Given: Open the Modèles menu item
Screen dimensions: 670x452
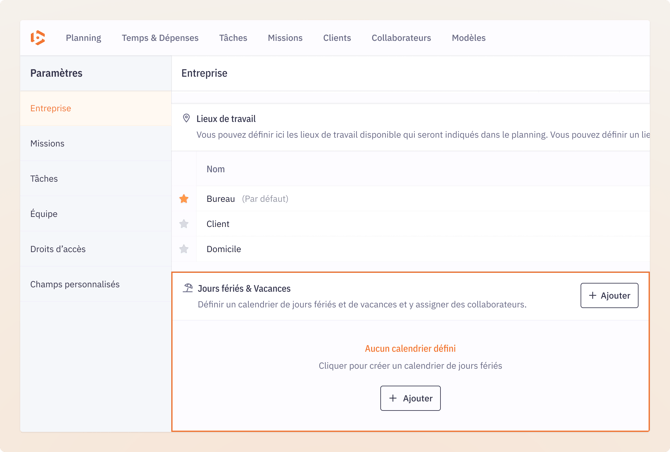Looking at the screenshot, I should [x=468, y=38].
